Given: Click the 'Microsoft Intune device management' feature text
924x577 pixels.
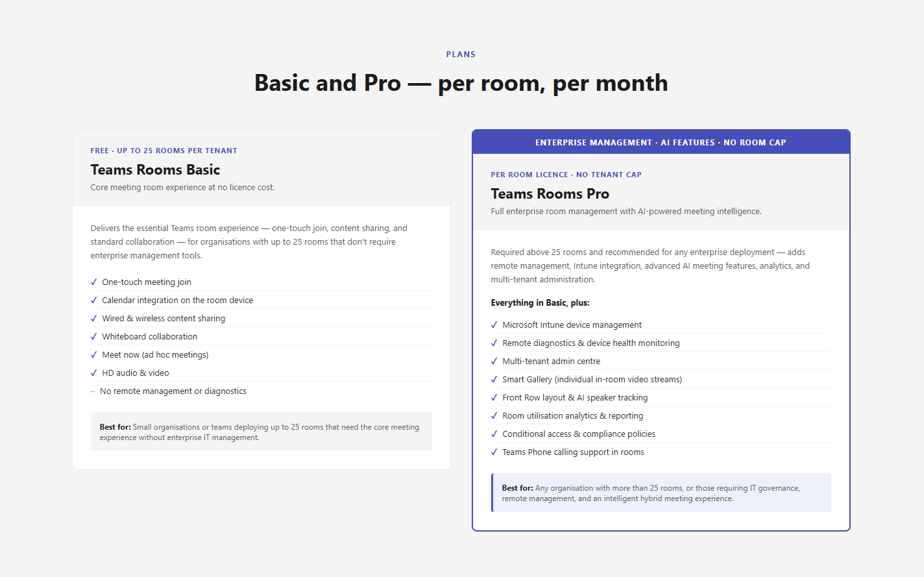Looking at the screenshot, I should point(572,325).
